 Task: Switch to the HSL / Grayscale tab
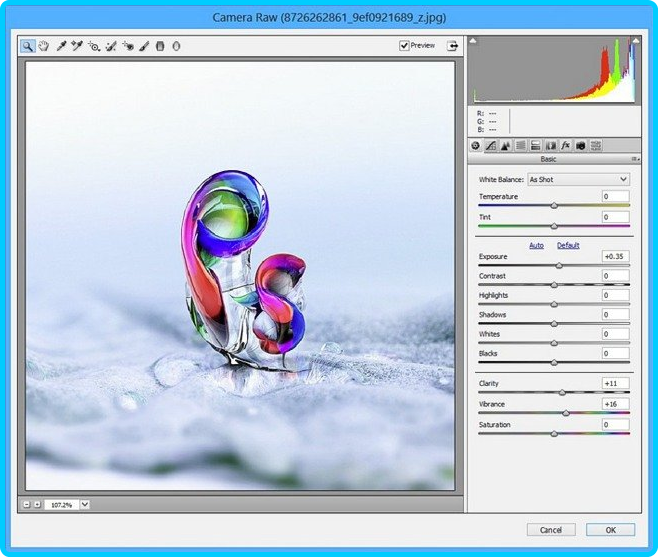click(520, 146)
